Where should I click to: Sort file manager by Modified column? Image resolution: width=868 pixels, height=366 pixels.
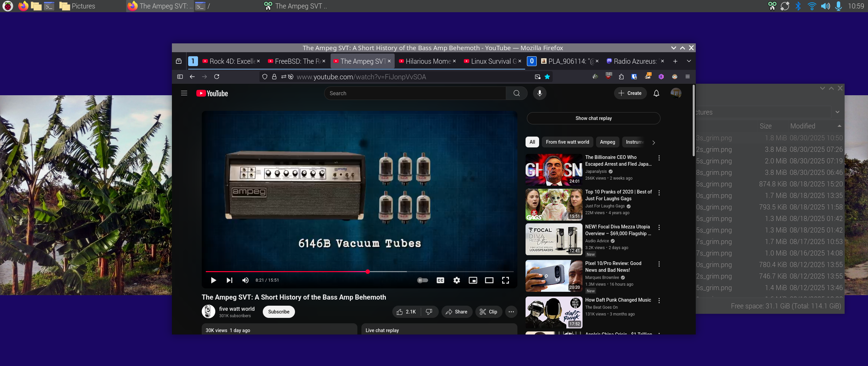tap(815, 126)
